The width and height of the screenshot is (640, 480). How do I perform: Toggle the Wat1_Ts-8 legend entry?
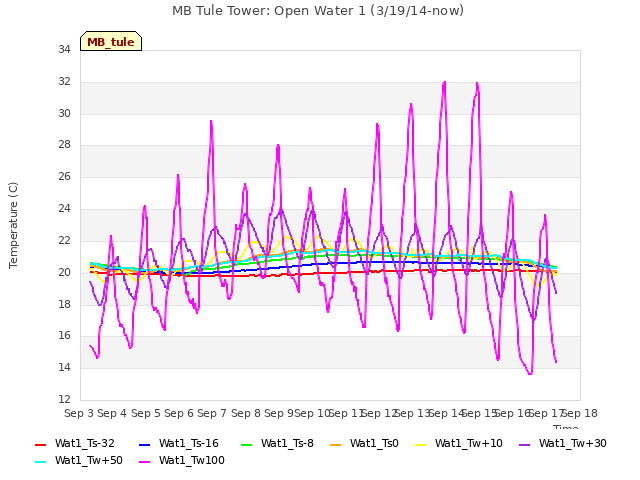277,444
